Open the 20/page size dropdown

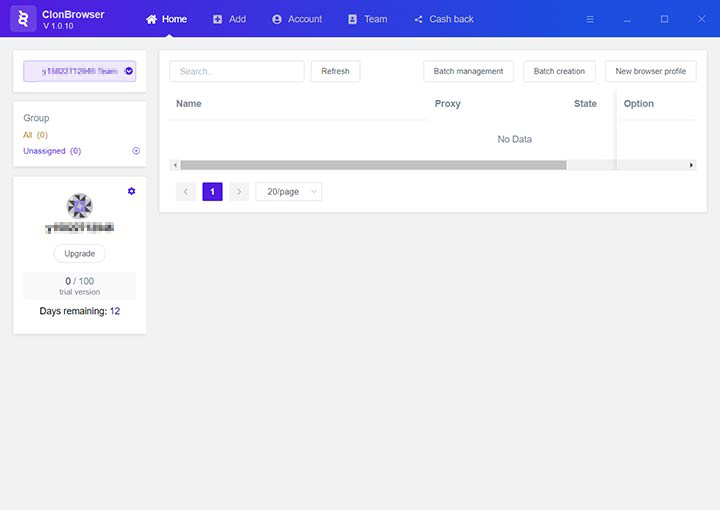288,191
